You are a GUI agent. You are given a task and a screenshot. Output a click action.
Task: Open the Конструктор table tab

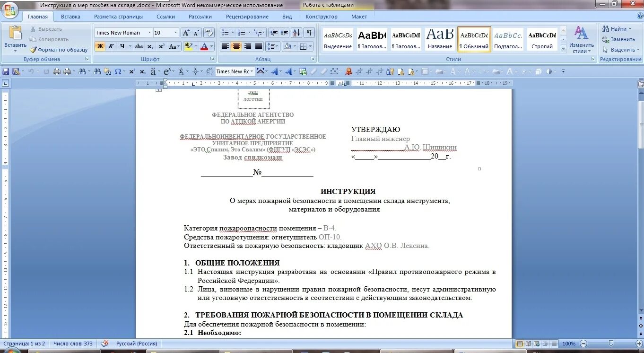point(322,17)
